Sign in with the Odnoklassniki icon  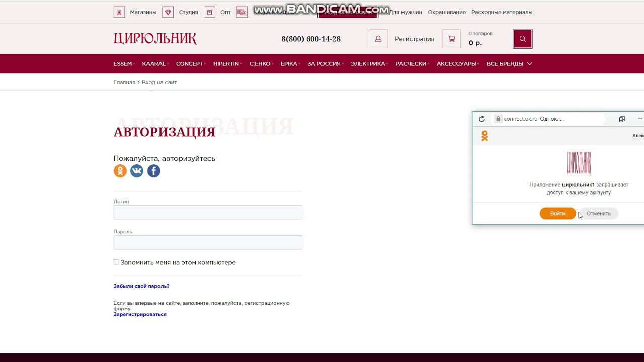pyautogui.click(x=120, y=171)
